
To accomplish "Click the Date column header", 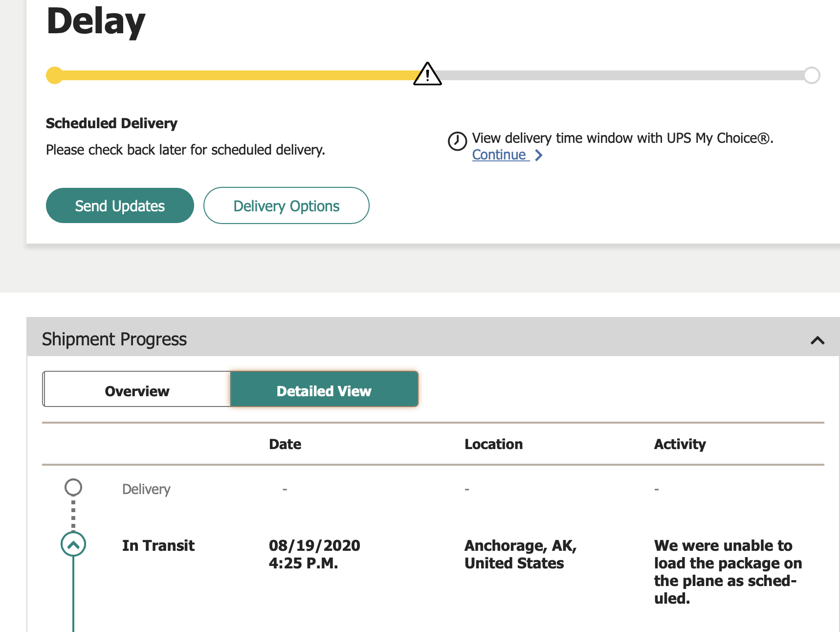I will point(285,444).
